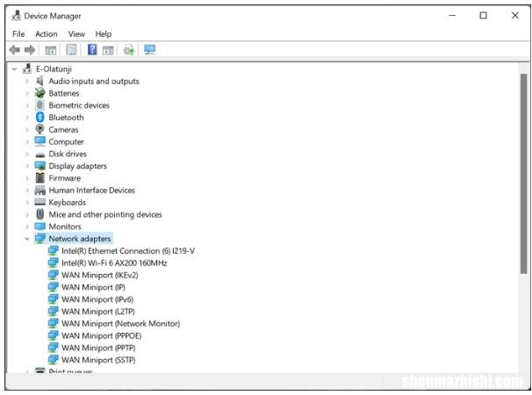The image size is (532, 395).
Task: Collapse the Network adapters category
Action: coord(27,239)
